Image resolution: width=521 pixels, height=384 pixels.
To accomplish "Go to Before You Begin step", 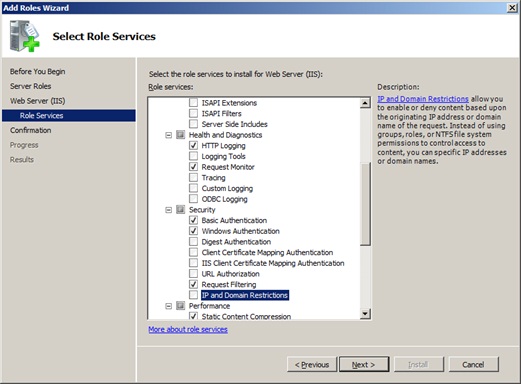I will (38, 71).
